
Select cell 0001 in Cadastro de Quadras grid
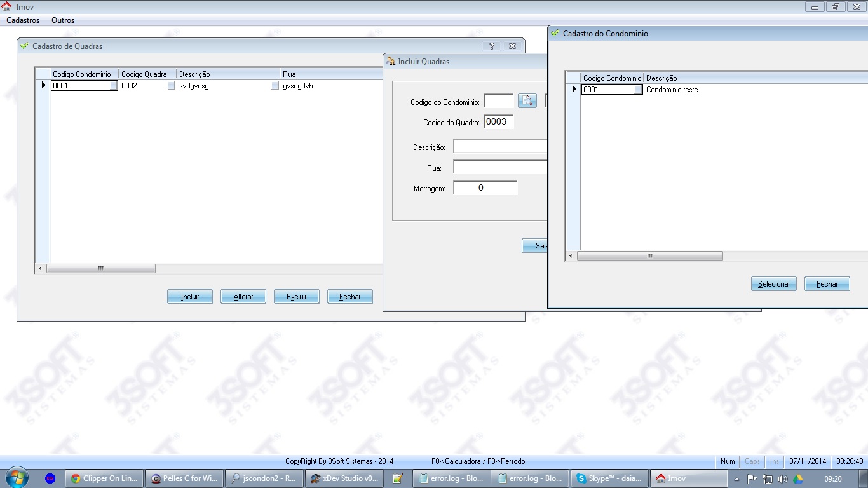pyautogui.click(x=85, y=86)
